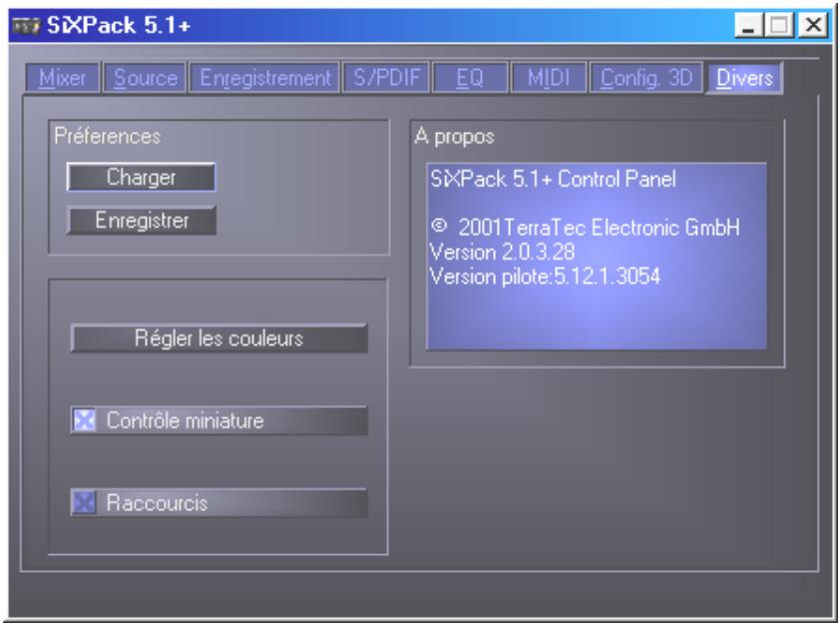Click the Charger preferences button
Screen dimensions: 840x628
[142, 177]
